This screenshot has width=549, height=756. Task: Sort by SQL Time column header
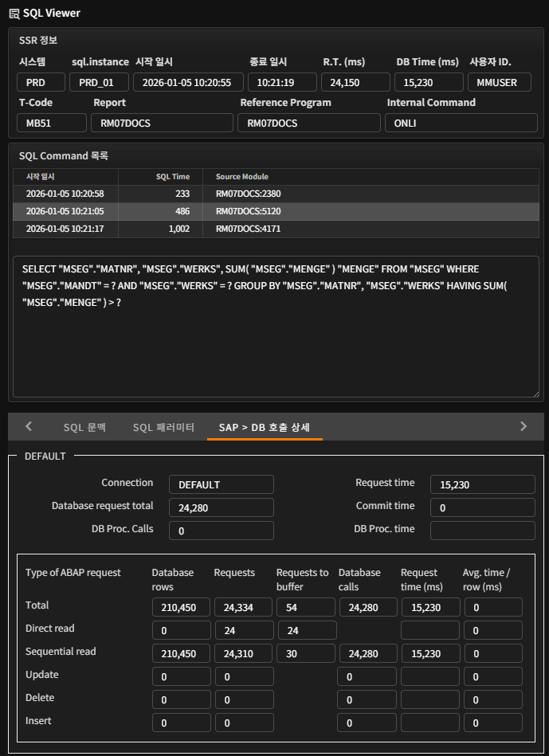[161, 177]
